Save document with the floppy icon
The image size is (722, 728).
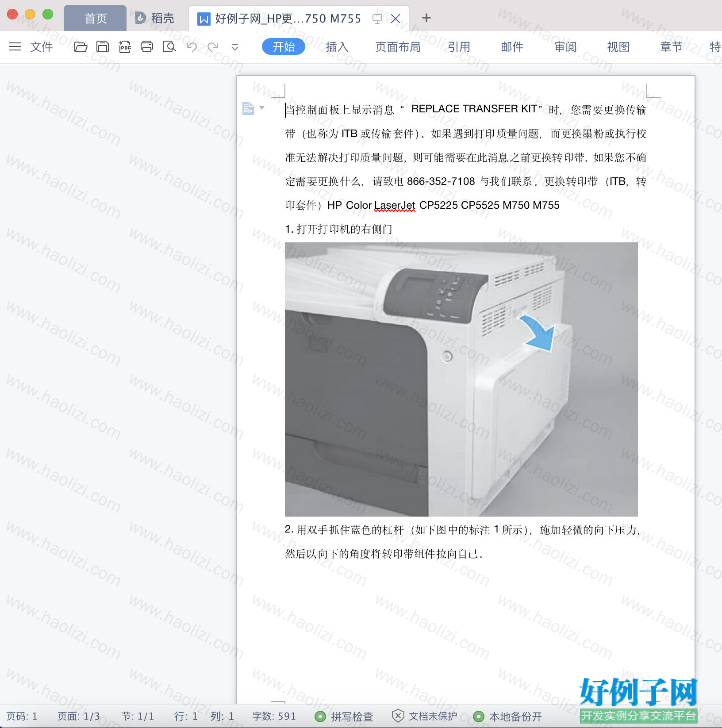[x=103, y=46]
